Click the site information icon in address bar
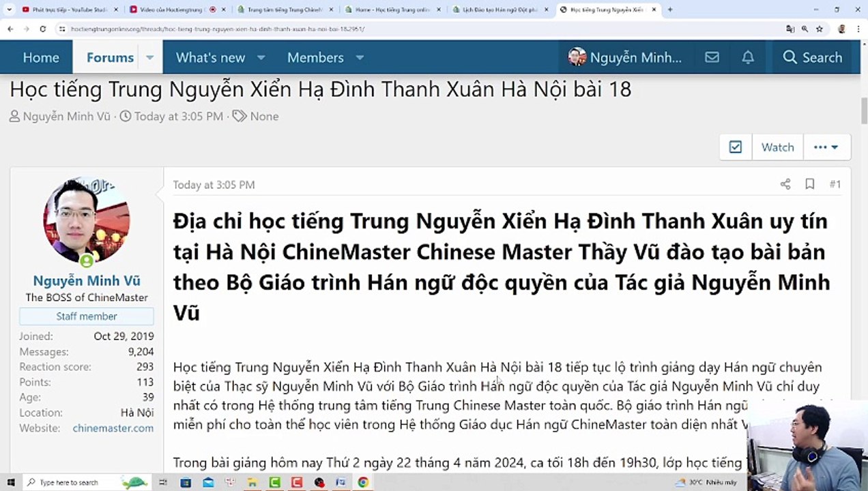Image resolution: width=868 pixels, height=491 pixels. point(62,29)
